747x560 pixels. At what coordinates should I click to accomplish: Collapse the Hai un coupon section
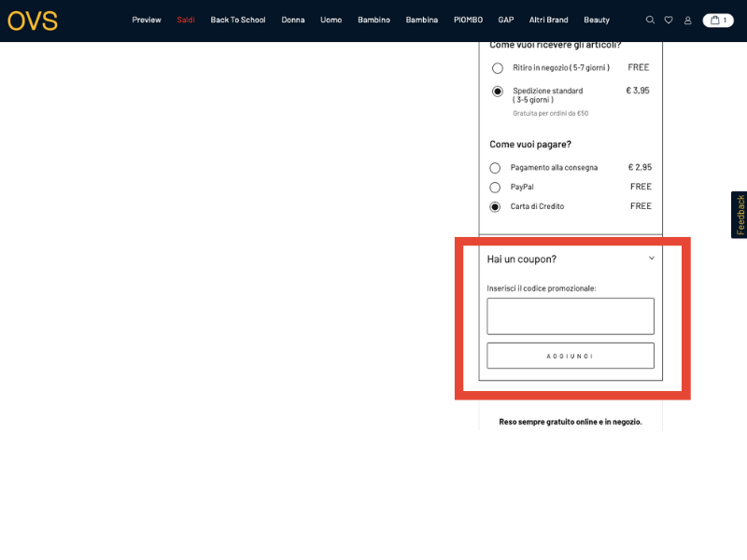click(x=652, y=259)
